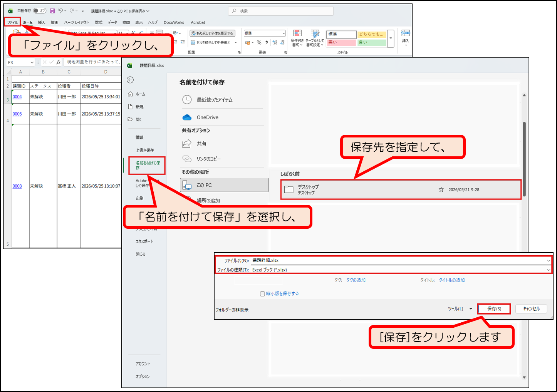Screen dimensions: 557x392
Task: Click the 検索 search box
Action: tap(280, 11)
